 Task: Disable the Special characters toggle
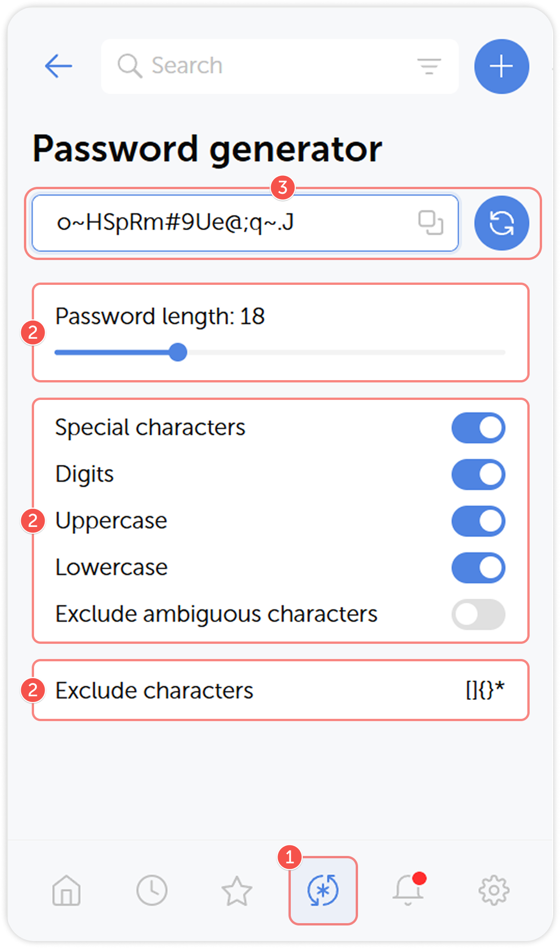pos(478,427)
